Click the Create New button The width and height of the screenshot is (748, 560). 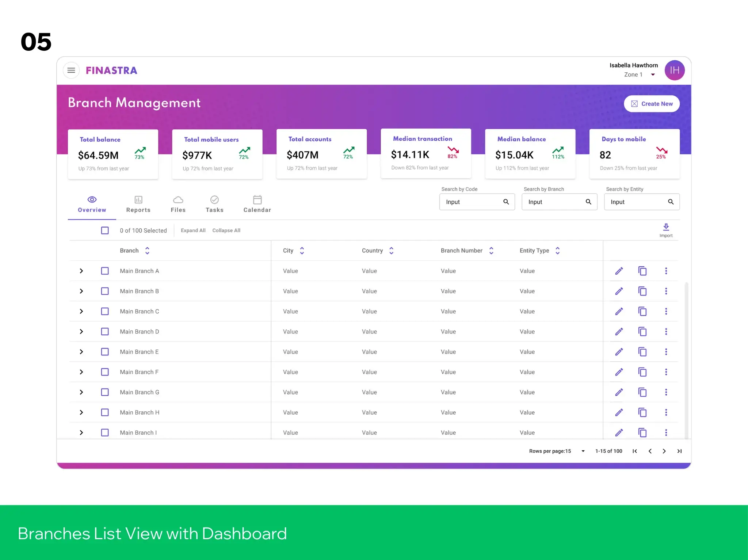pyautogui.click(x=652, y=104)
